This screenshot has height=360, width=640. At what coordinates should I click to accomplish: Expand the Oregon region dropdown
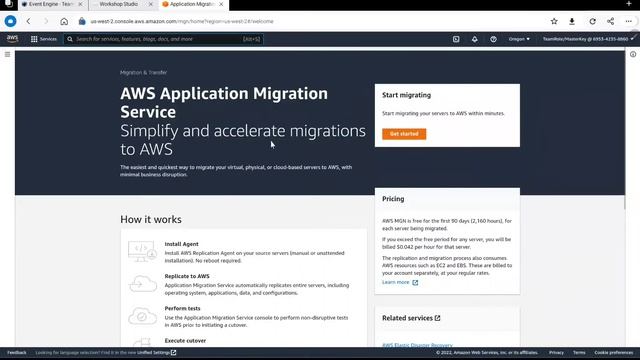click(519, 39)
